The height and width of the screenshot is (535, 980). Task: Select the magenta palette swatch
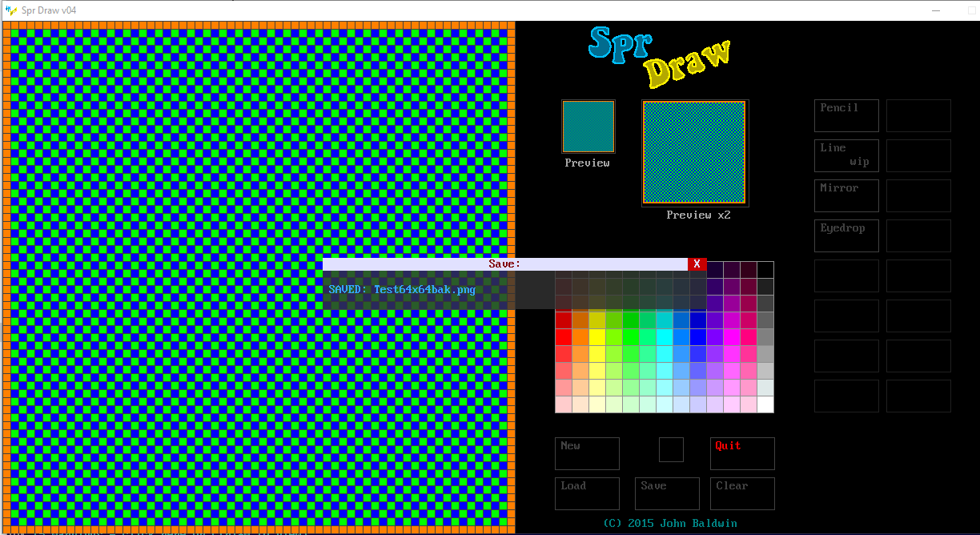tap(732, 337)
